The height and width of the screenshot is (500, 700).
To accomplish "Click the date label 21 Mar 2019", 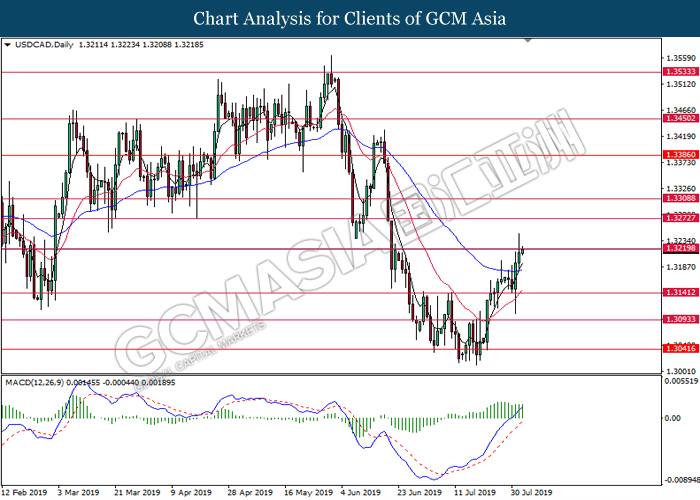I will tap(138, 492).
